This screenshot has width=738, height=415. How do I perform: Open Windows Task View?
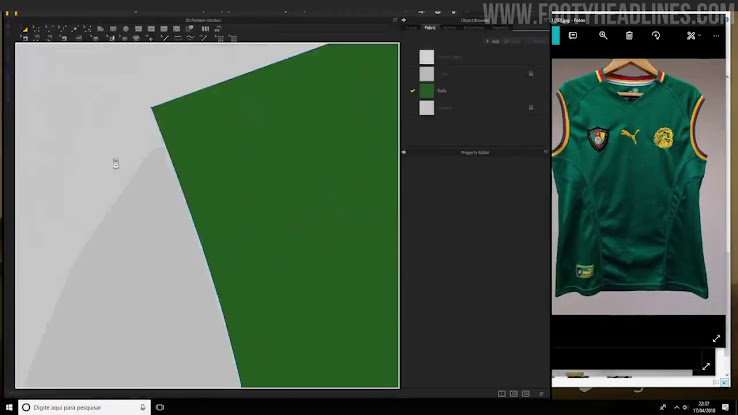[x=160, y=407]
